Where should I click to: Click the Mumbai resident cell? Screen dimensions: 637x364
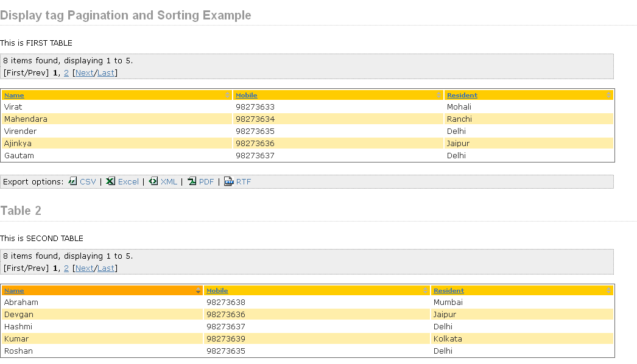522,303
